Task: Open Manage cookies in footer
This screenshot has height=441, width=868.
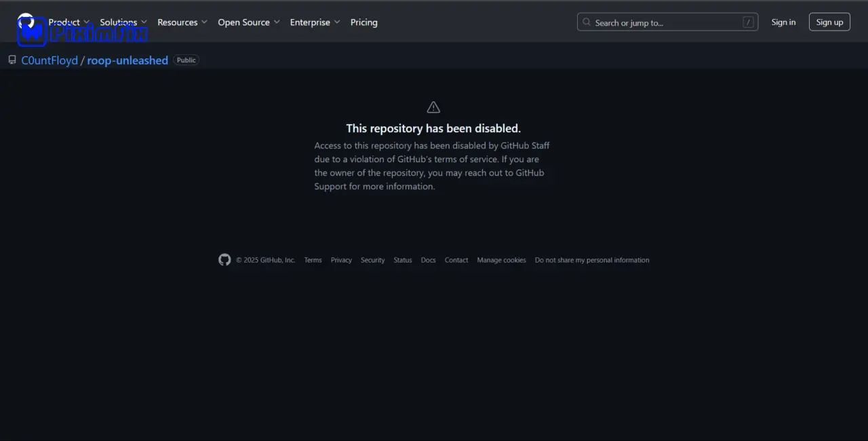Action: 501,260
